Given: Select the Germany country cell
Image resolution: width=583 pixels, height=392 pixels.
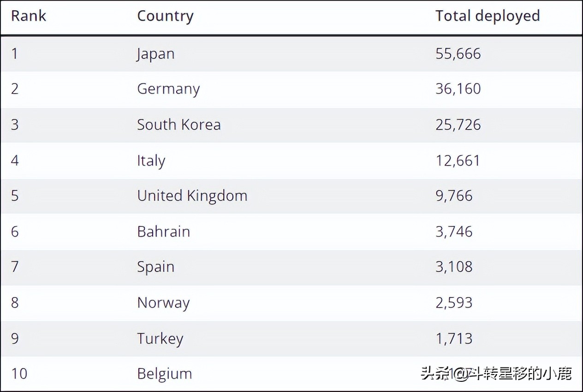Looking at the screenshot, I should pos(168,89).
